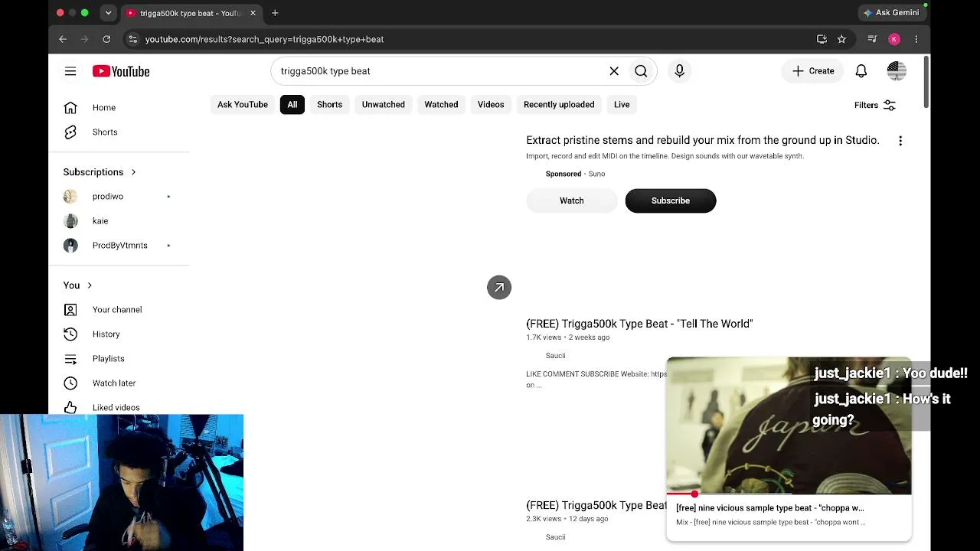Subscribe to the Suno channel
The width and height of the screenshot is (980, 551).
tap(671, 201)
